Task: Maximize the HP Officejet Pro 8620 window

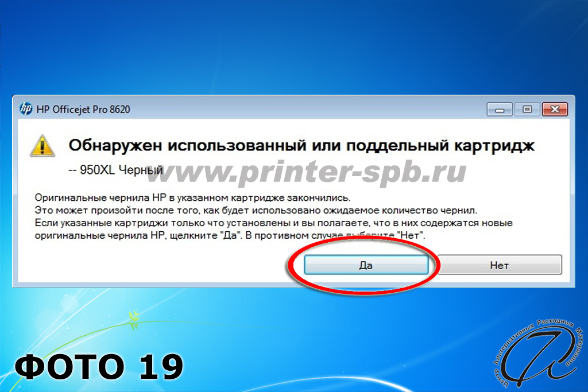Action: click(x=527, y=110)
